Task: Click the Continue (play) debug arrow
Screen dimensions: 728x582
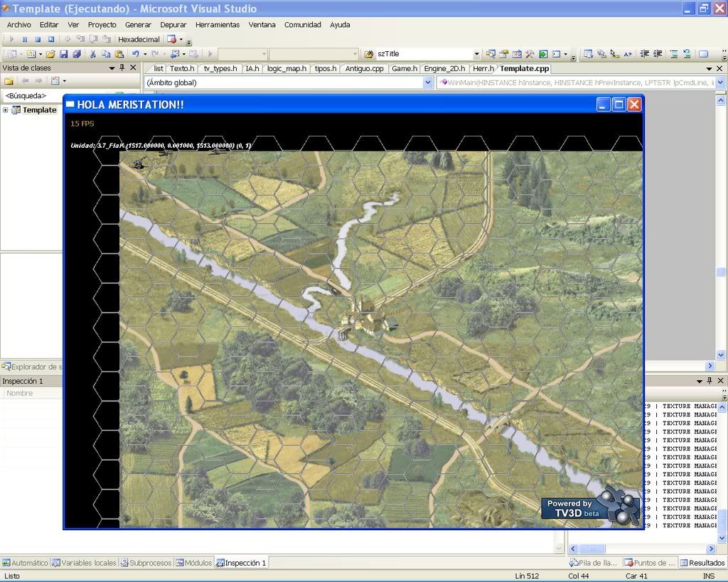Action: pyautogui.click(x=12, y=40)
